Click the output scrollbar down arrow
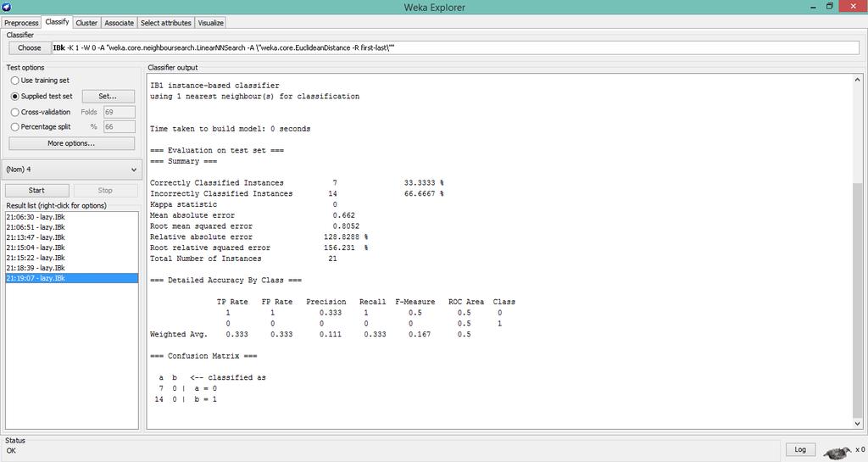The height and width of the screenshot is (462, 868). [858, 424]
